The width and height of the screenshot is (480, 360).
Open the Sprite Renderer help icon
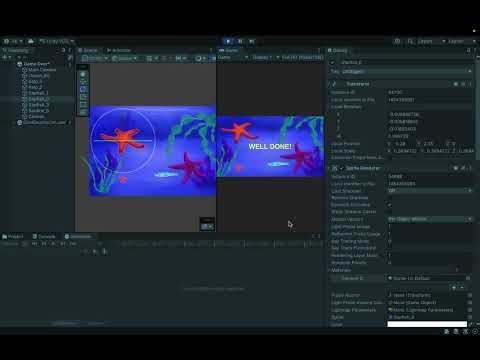pos(456,168)
